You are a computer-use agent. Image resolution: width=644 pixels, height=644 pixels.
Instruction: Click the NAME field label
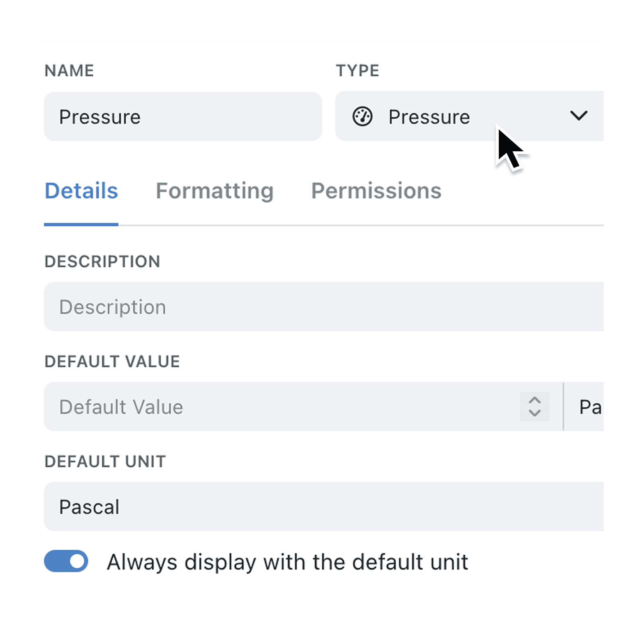69,71
